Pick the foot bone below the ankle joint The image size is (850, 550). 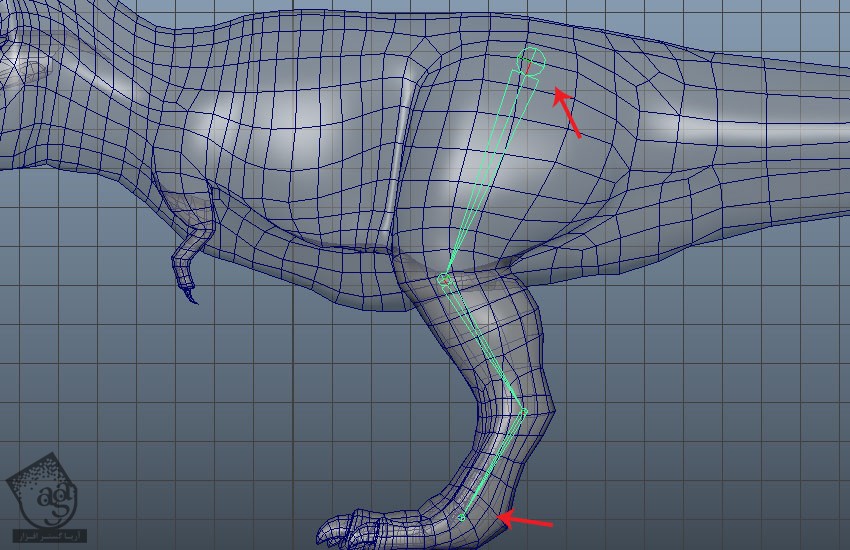pos(492,465)
